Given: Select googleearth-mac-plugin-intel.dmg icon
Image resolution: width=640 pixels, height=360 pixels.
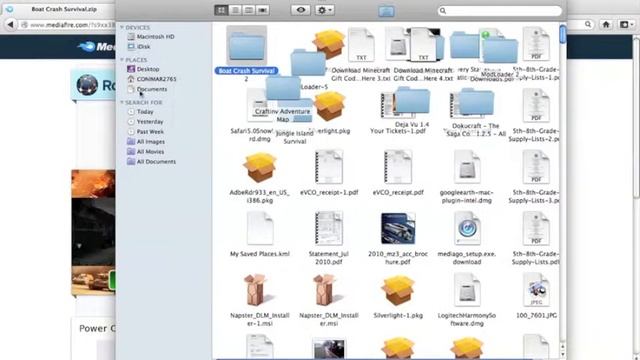Looking at the screenshot, I should point(467,167).
